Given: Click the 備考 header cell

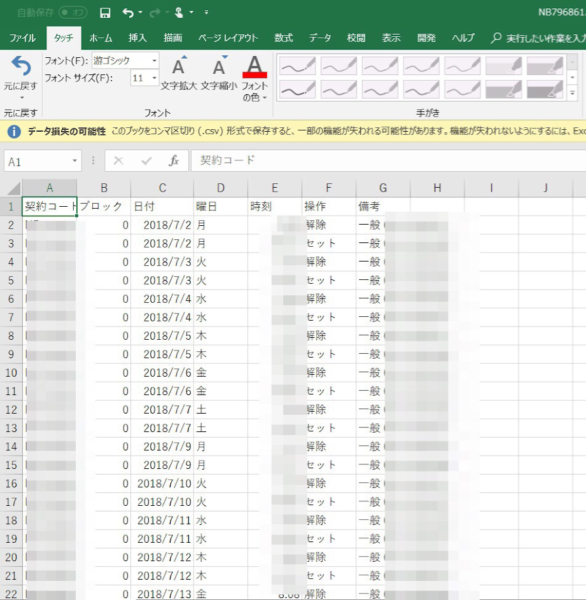Looking at the screenshot, I should 383,207.
